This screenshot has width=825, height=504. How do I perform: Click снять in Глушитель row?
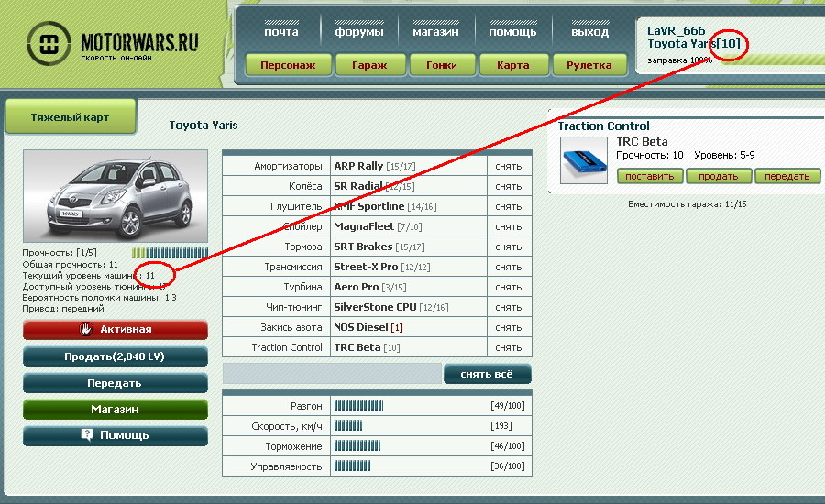pyautogui.click(x=509, y=207)
